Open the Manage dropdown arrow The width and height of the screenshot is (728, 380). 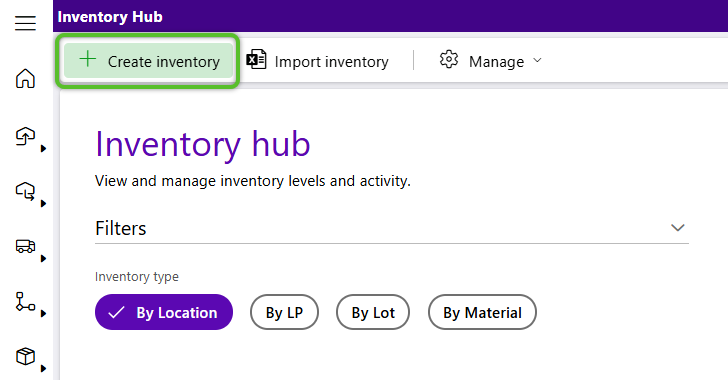tap(537, 60)
